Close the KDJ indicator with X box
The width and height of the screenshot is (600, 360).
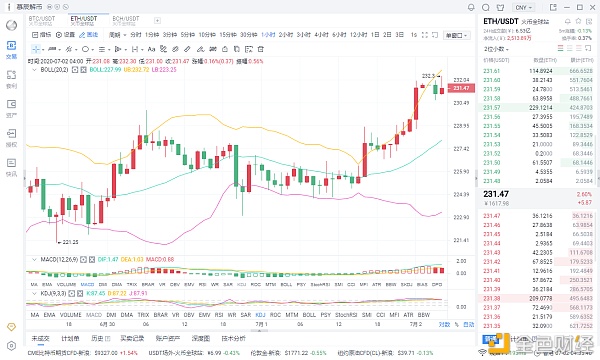pyautogui.click(x=80, y=293)
